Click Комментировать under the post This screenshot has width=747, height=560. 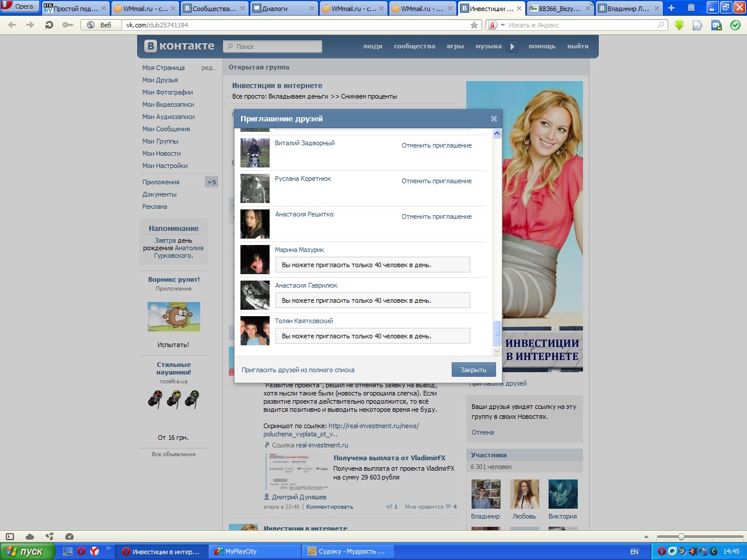(330, 506)
